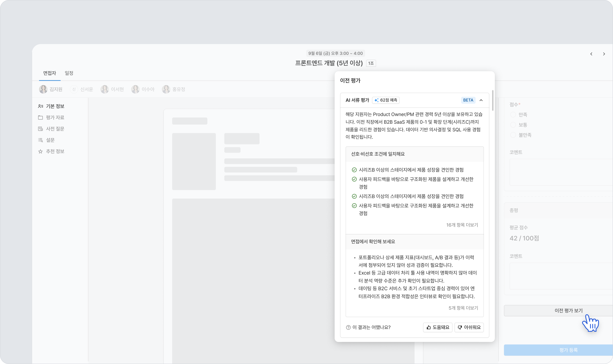The height and width of the screenshot is (364, 613).
Task: Open 설문 in the sidebar
Action: [46, 140]
